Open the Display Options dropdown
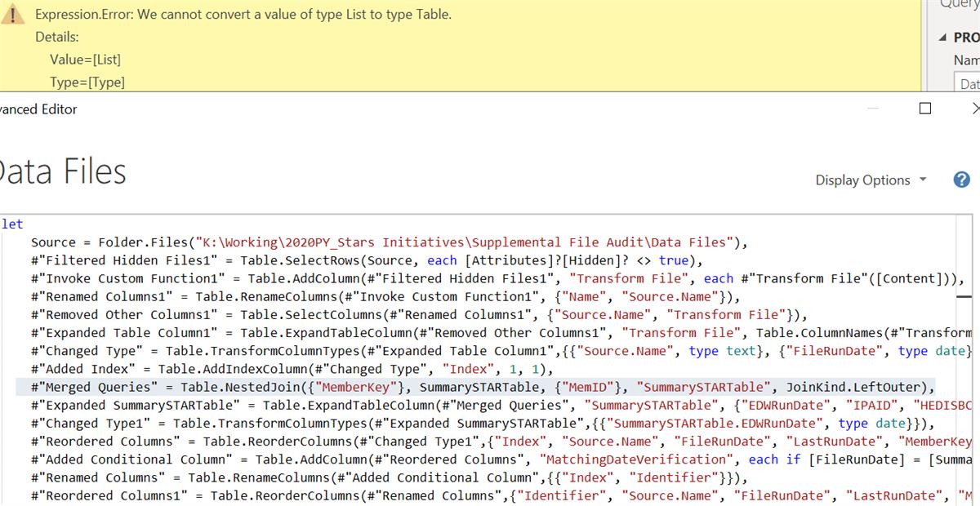Screen dimensions: 980x506 (x=871, y=180)
